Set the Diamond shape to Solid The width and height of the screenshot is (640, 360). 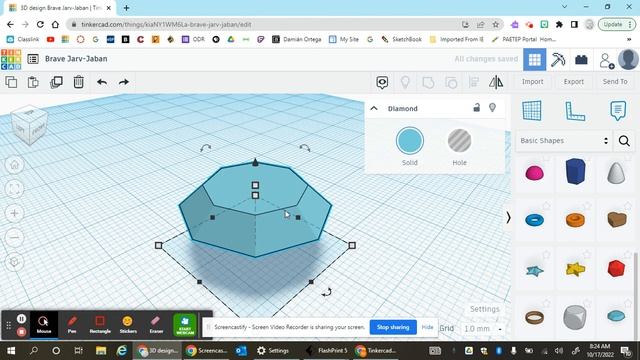[409, 141]
